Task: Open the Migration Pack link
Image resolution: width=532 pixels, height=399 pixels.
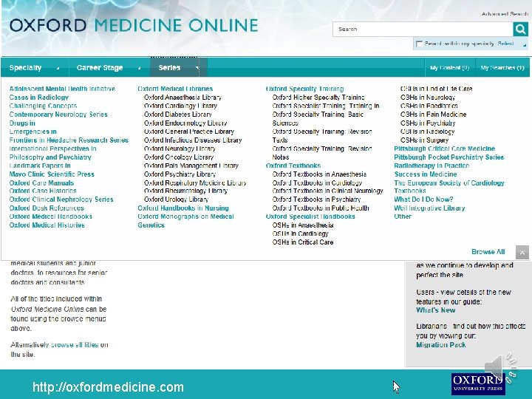Action: 440,345
